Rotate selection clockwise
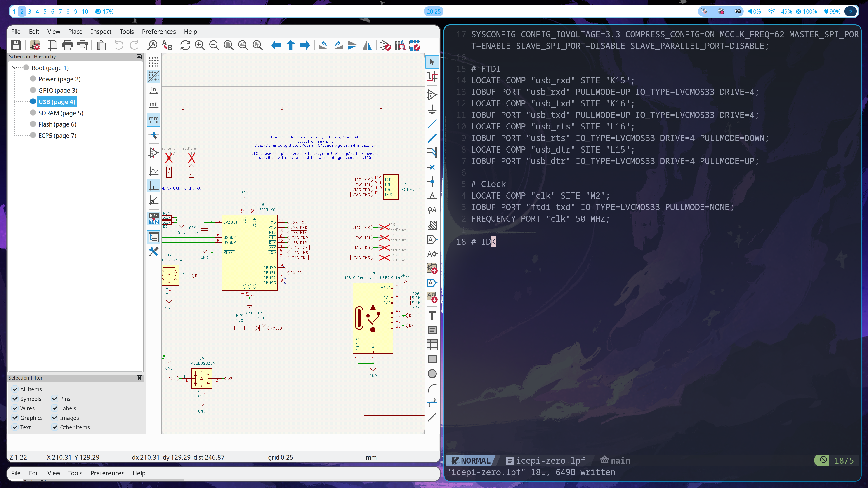Image resolution: width=868 pixels, height=488 pixels. [x=338, y=45]
